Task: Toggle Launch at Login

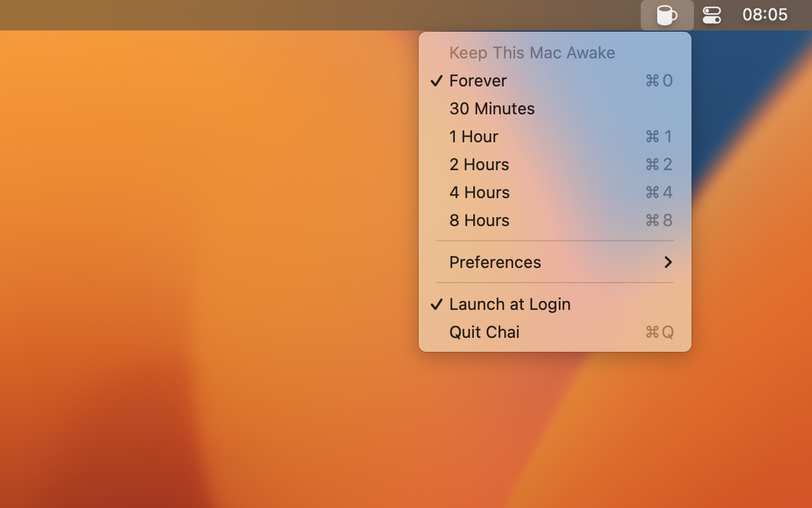Action: pos(555,304)
